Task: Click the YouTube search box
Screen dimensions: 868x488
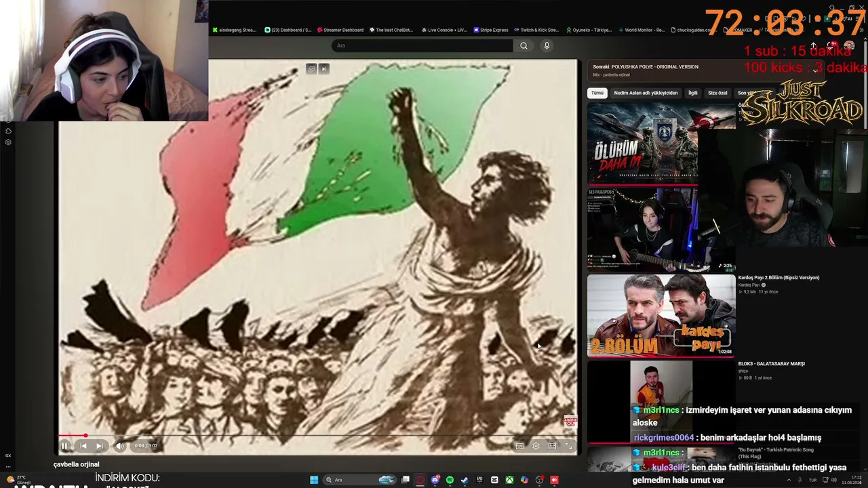Action: [422, 45]
